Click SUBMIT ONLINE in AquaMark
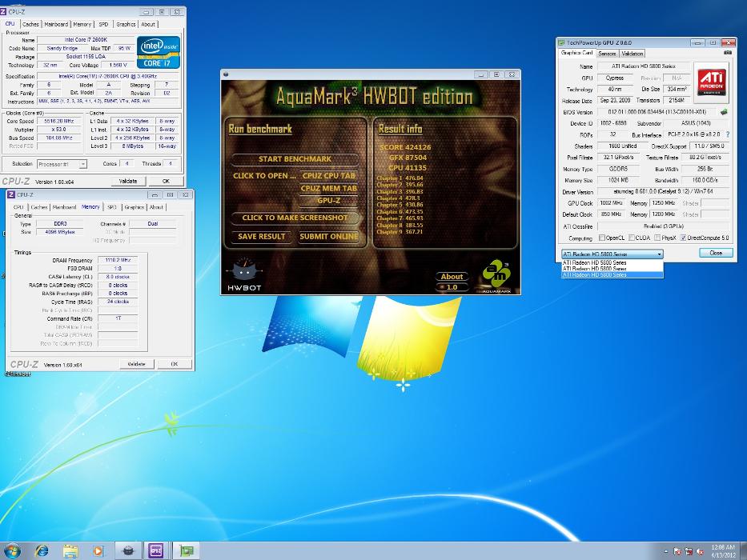747x560 pixels. [329, 236]
